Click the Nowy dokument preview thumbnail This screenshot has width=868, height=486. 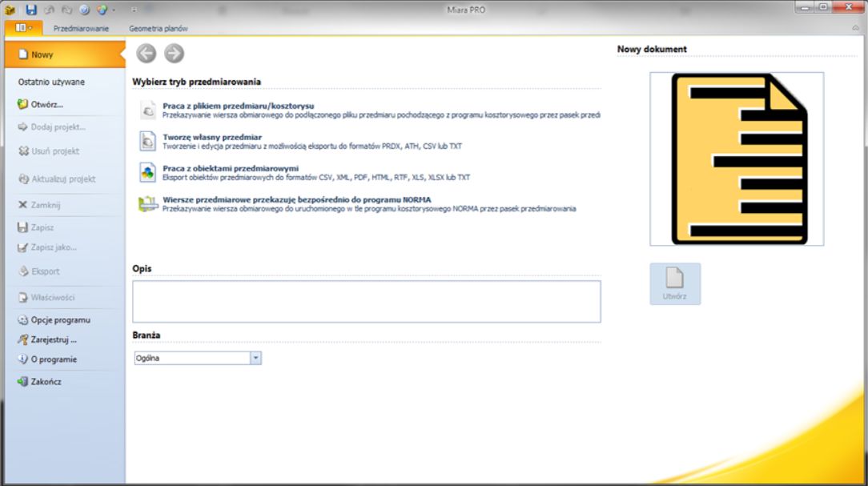click(x=737, y=159)
